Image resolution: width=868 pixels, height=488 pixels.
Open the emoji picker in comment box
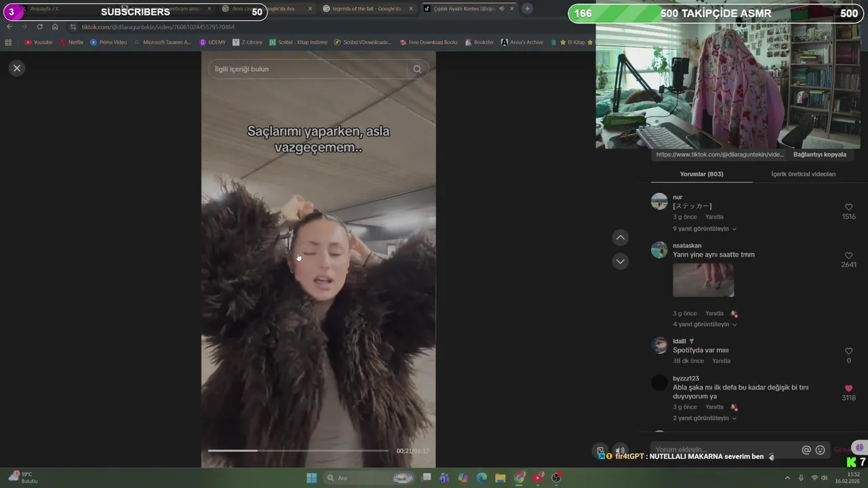[820, 450]
